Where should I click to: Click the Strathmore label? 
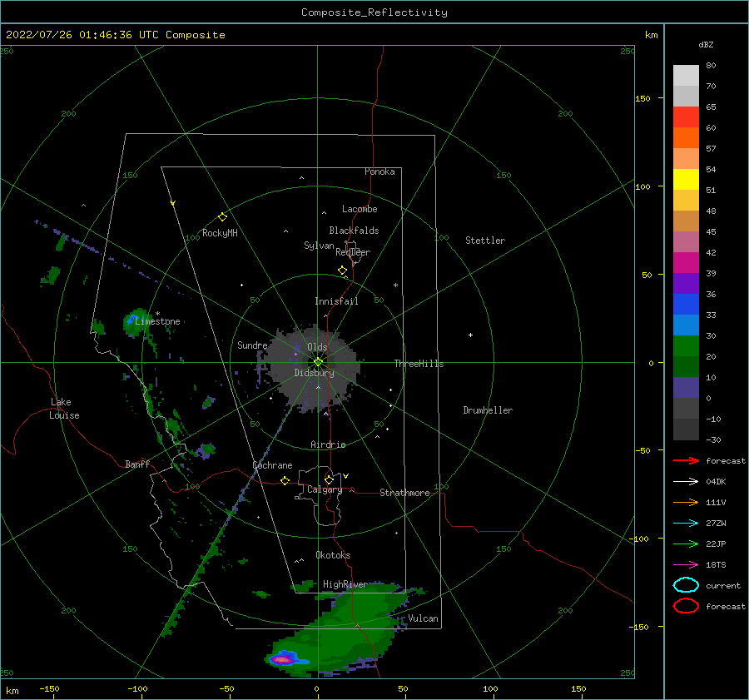tap(404, 493)
